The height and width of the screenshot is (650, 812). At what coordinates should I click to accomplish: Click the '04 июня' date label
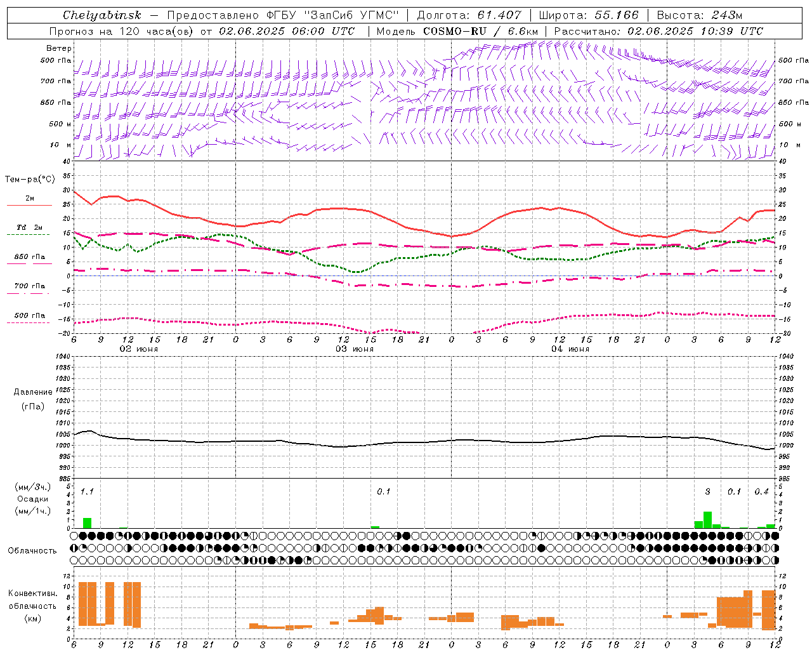coord(570,349)
